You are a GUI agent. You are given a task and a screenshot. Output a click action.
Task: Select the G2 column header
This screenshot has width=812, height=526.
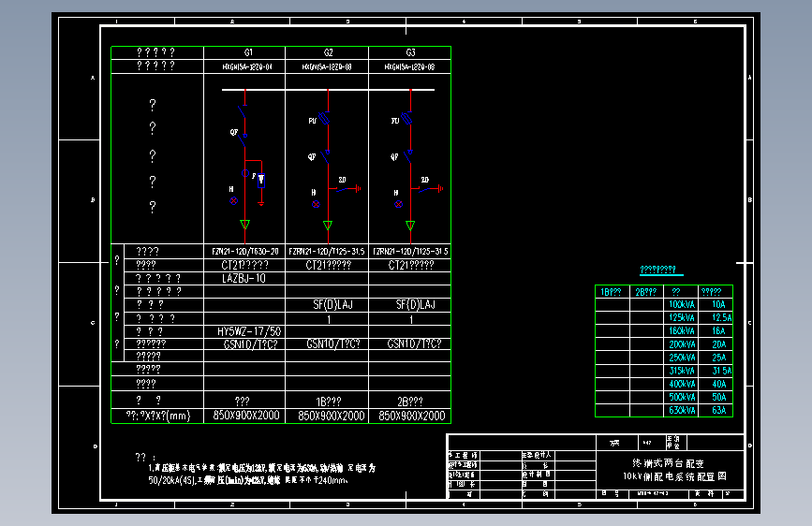click(329, 52)
